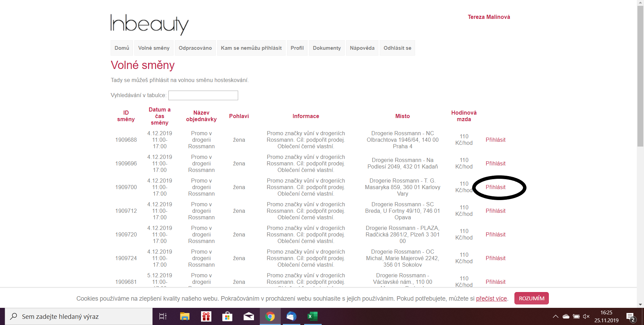The width and height of the screenshot is (644, 325).
Task: Show hidden system tray icons
Action: 555,316
